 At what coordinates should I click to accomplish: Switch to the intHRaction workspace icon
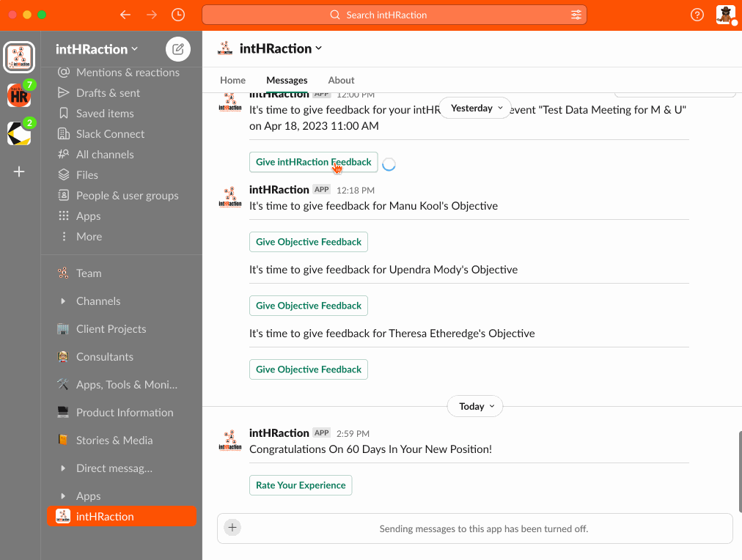coord(19,57)
